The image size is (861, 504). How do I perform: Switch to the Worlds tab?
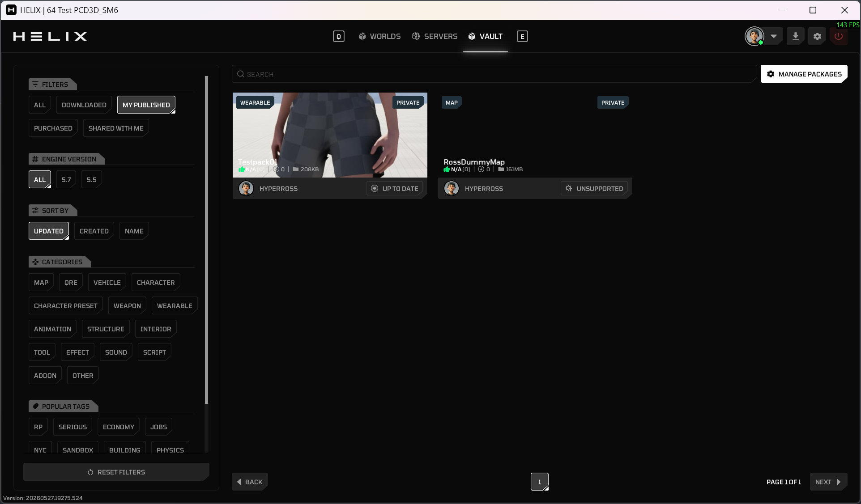tap(379, 36)
